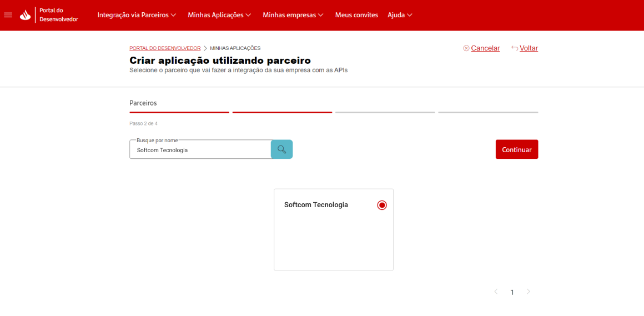
Task: Select the Softcom Tecnologia radio button
Action: click(x=382, y=205)
